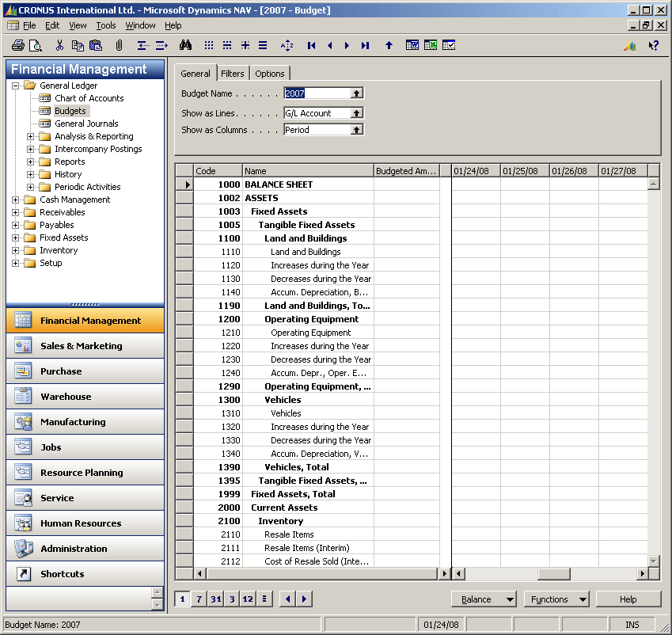Switch to the Options tab
The width and height of the screenshot is (672, 635).
click(x=270, y=74)
